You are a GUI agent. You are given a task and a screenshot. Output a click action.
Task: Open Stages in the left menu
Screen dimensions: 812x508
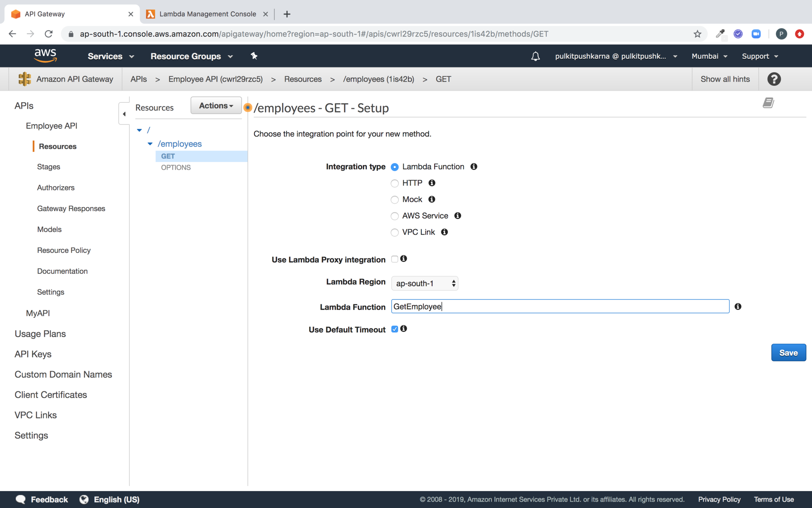[48, 167]
